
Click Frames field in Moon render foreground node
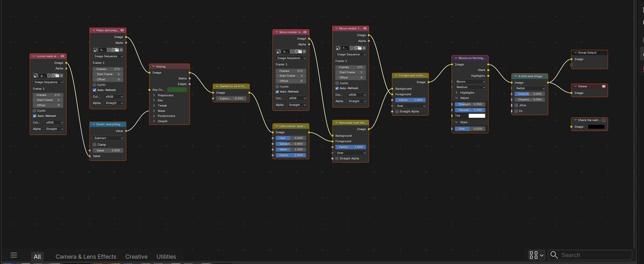[x=351, y=68]
